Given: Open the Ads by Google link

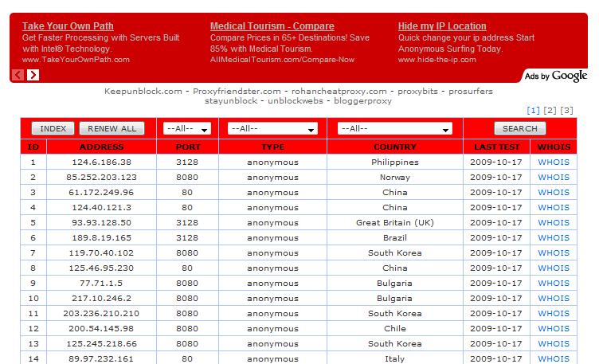Looking at the screenshot, I should click(556, 76).
